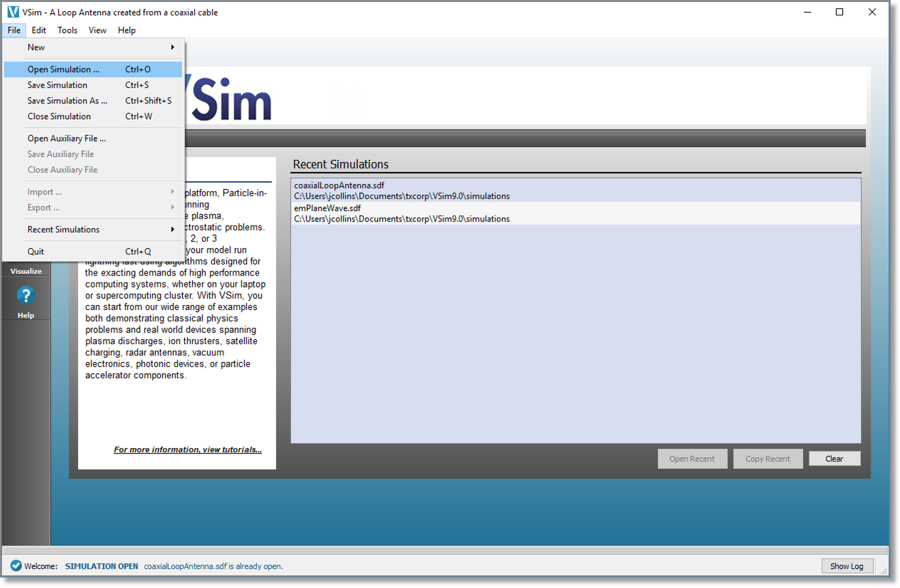Viewport: 900px width, 588px height.
Task: Choose Quit from the File menu
Action: click(x=93, y=251)
